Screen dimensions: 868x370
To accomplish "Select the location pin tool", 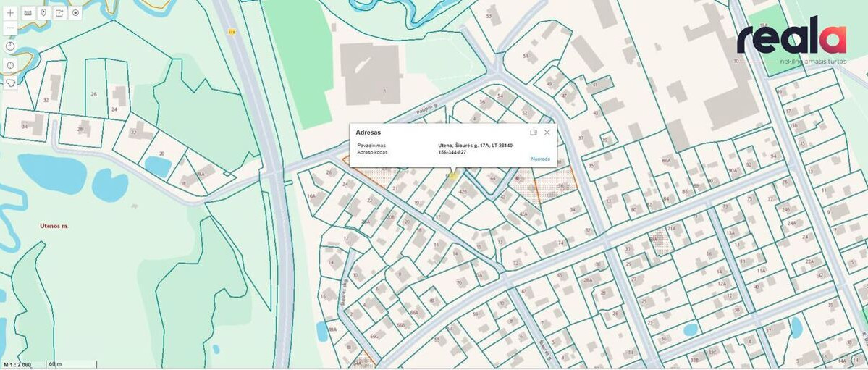I will pos(43,13).
